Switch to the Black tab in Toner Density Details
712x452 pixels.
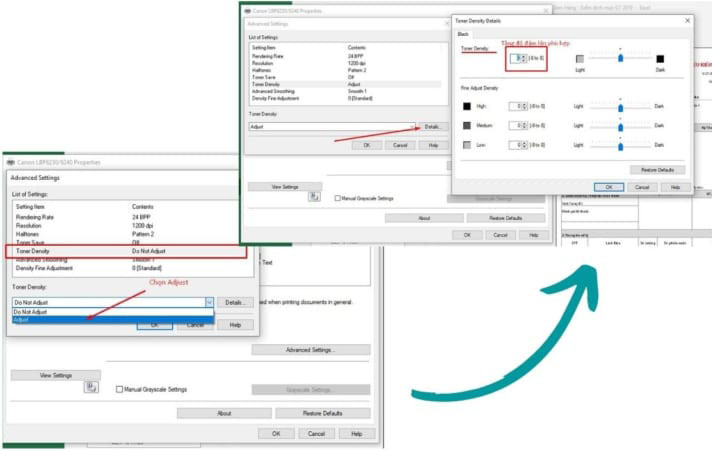click(x=462, y=34)
